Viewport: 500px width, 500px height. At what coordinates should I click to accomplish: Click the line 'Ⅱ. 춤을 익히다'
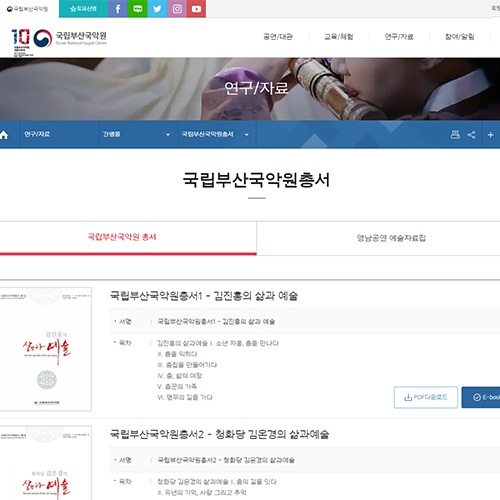pyautogui.click(x=177, y=354)
